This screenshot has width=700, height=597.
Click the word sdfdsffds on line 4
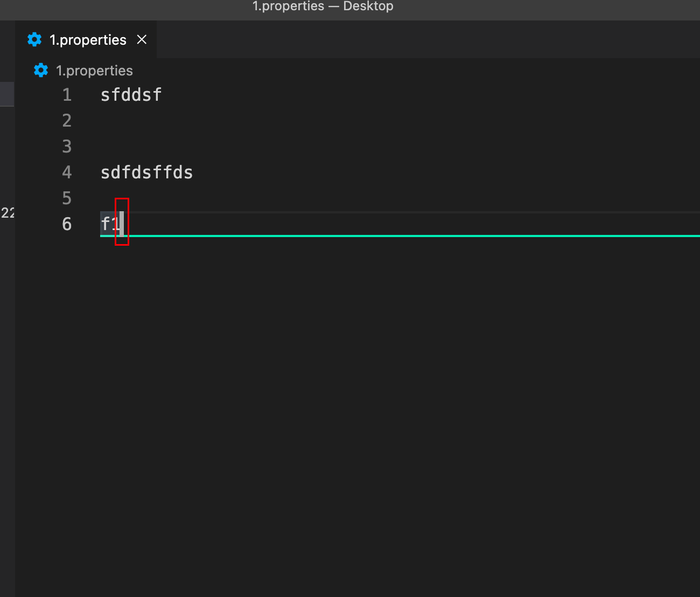146,172
